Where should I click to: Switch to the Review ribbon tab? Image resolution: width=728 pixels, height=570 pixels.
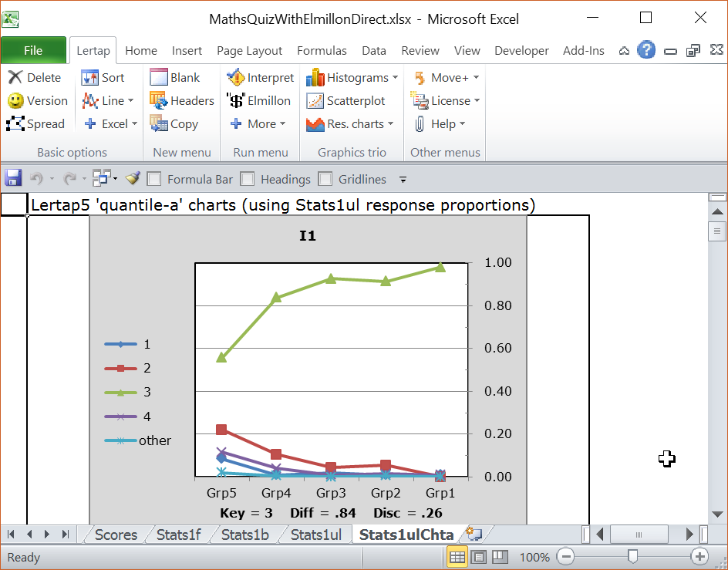(420, 51)
